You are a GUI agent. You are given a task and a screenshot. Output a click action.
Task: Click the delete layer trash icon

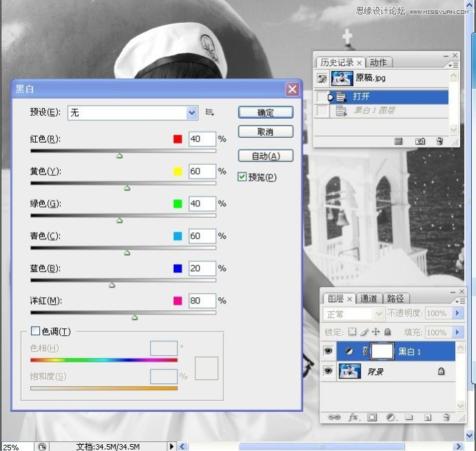446,417
